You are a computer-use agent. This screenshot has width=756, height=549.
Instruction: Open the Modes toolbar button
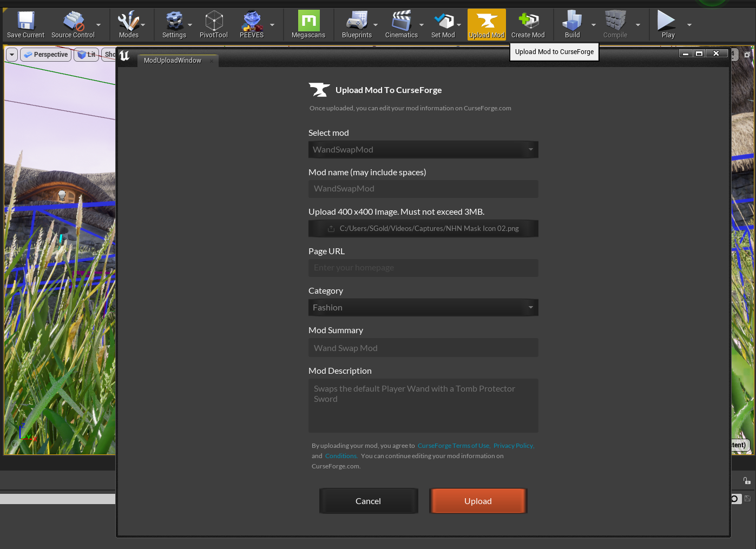128,25
